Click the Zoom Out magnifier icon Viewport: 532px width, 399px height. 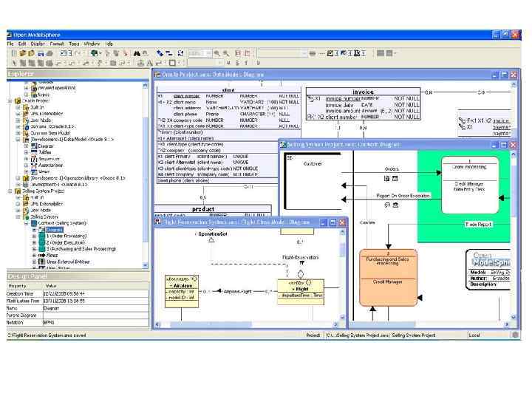click(226, 53)
